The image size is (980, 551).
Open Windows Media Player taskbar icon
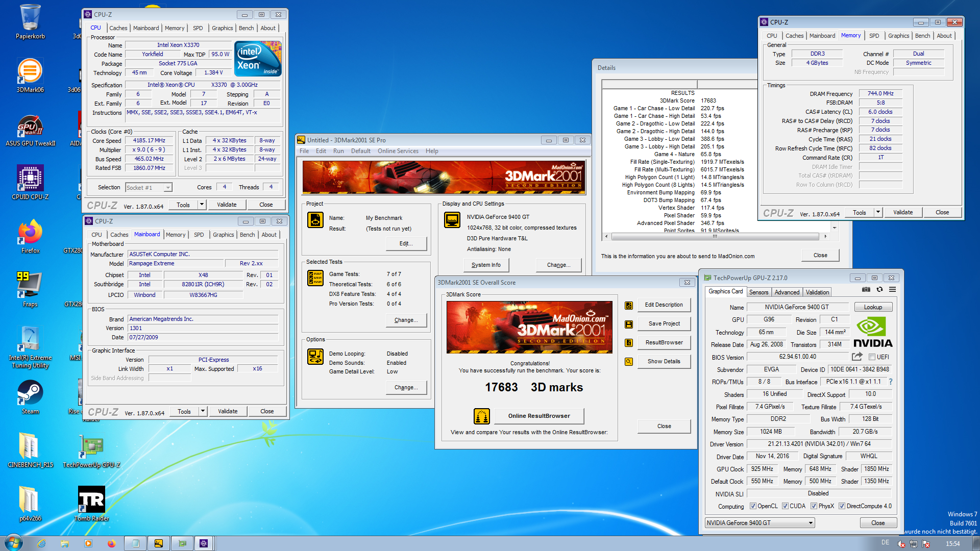(x=88, y=543)
